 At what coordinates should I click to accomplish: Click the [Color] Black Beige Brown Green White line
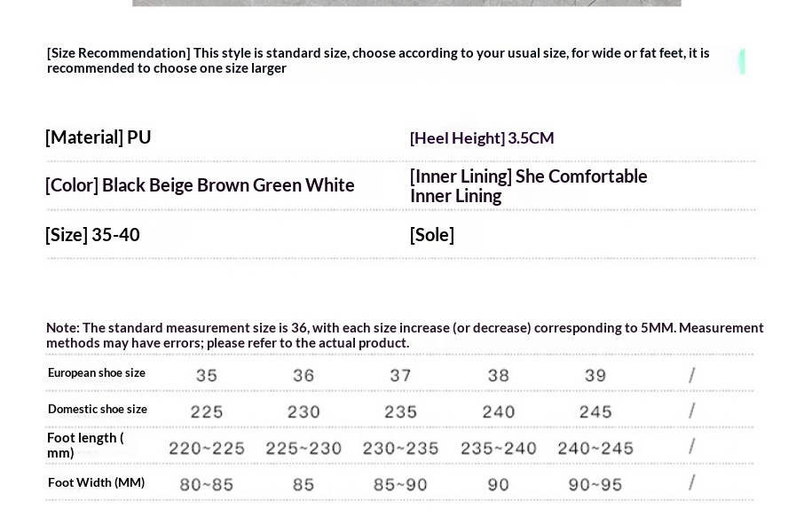(200, 185)
